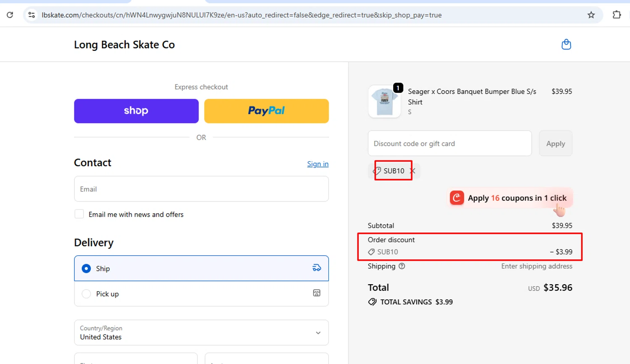
Task: Click the Enter shipping address text
Action: pyautogui.click(x=536, y=266)
